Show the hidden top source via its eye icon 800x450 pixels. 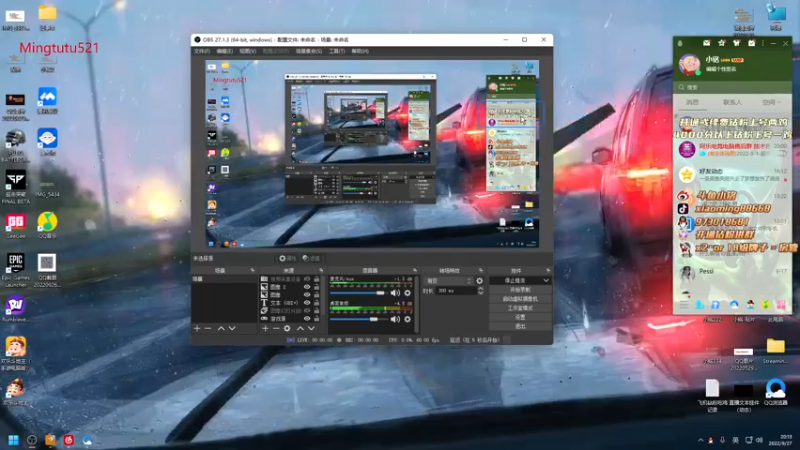(x=307, y=279)
